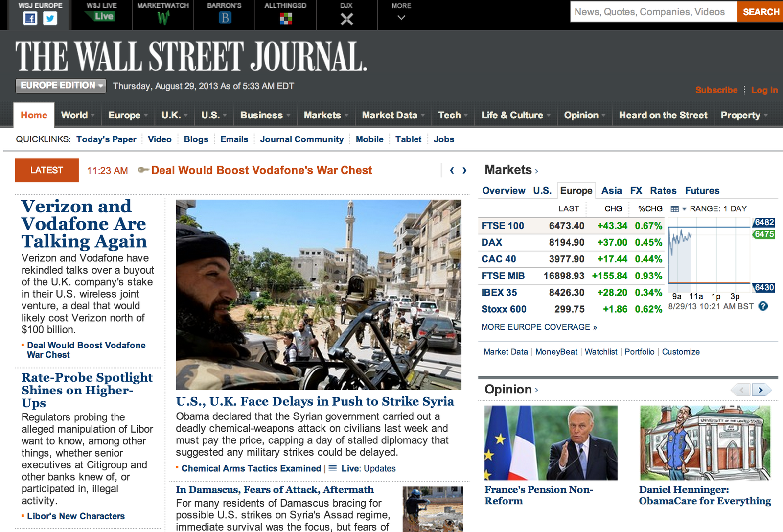Open the WSJ Twitter icon

(x=50, y=19)
